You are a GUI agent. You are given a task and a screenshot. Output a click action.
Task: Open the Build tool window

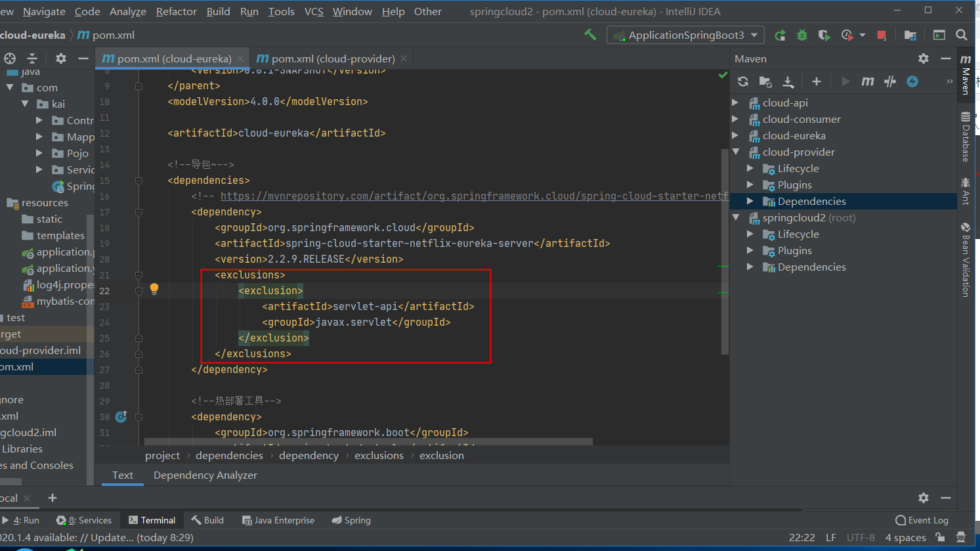(x=207, y=520)
